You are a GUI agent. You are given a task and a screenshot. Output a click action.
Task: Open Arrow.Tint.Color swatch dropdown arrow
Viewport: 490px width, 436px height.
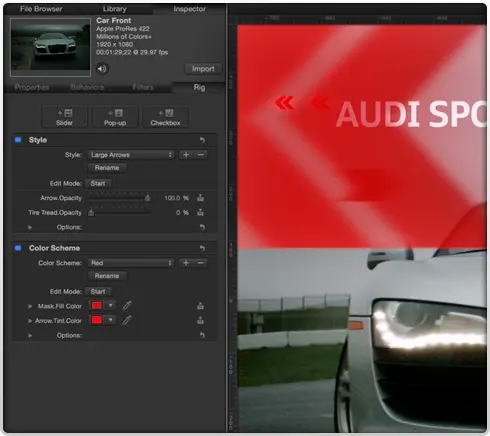[110, 320]
